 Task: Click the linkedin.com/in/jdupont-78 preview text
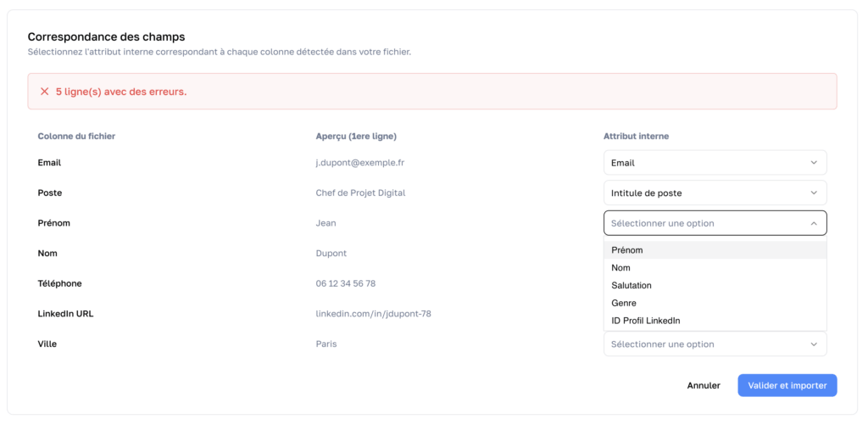[x=373, y=314]
